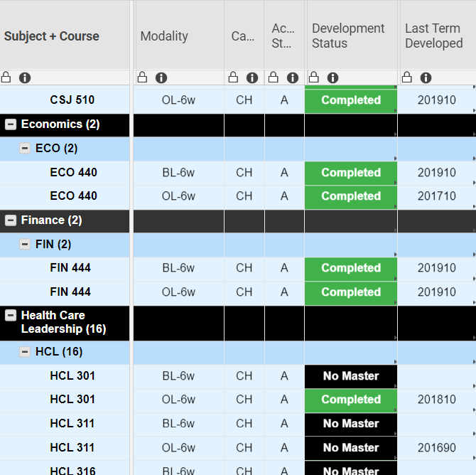
Task: Click No Master status for HCL 311 BL-6w
Action: pyautogui.click(x=351, y=424)
